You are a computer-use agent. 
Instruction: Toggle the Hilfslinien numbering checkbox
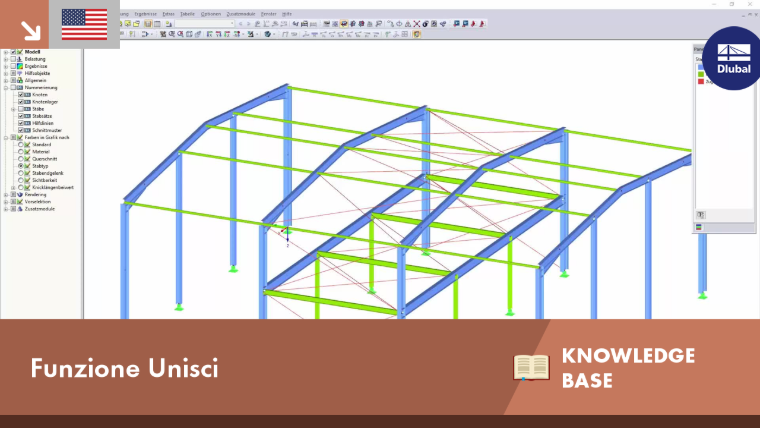(21, 123)
